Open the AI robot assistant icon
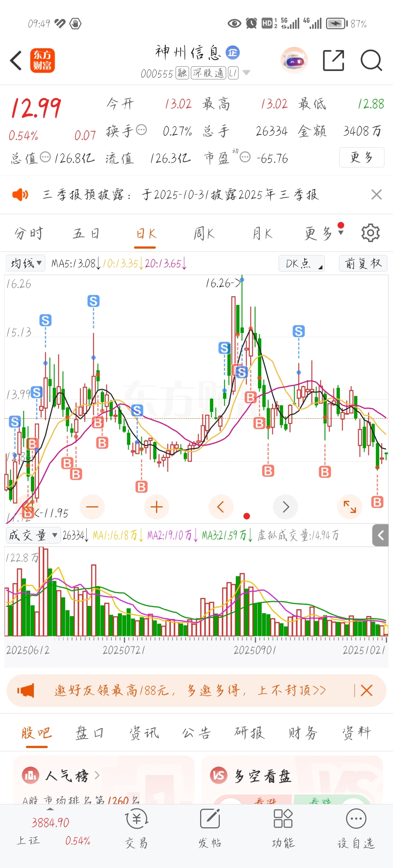The image size is (393, 868). 294,60
